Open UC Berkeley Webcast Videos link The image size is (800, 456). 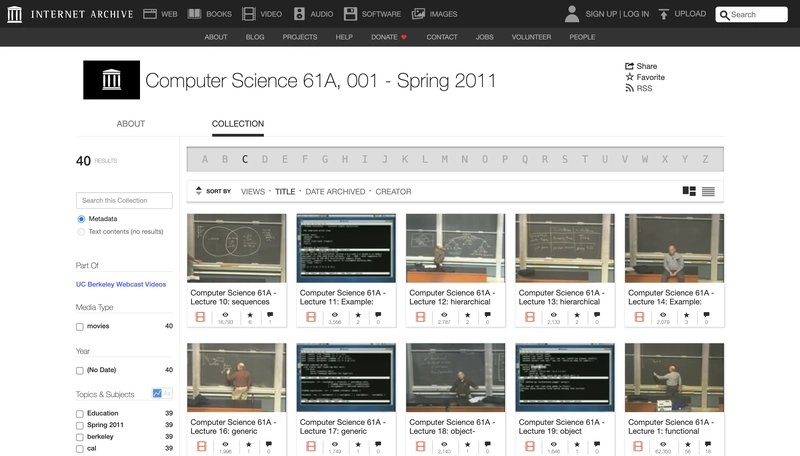click(x=121, y=284)
